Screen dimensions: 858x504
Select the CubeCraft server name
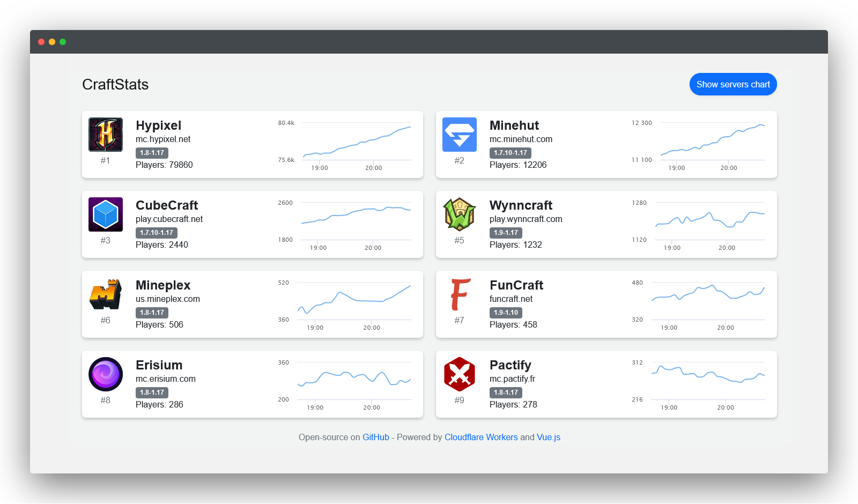(167, 205)
